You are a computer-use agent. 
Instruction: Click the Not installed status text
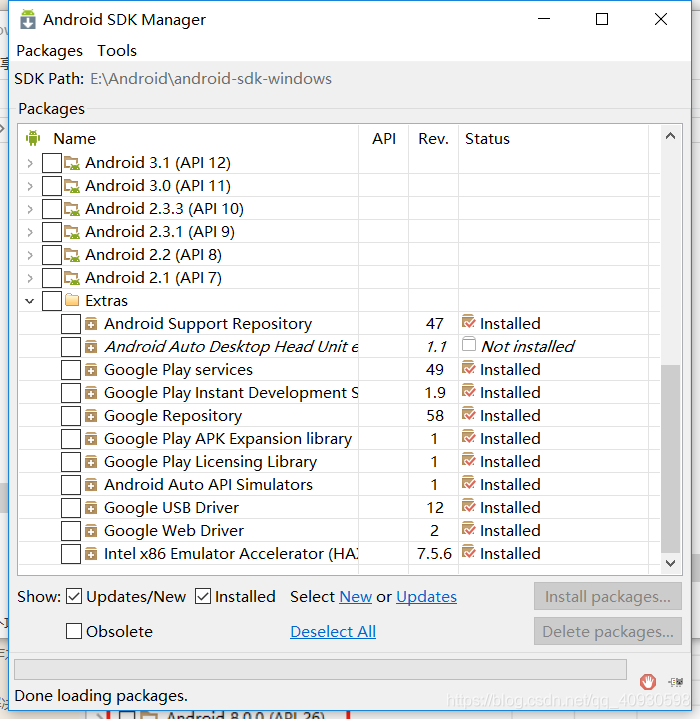(527, 347)
